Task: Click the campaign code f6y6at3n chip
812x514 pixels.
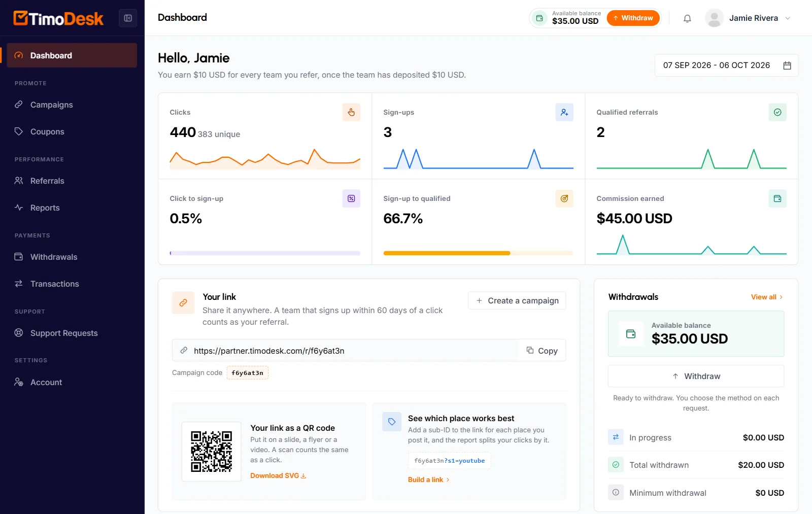Action: [x=247, y=372]
